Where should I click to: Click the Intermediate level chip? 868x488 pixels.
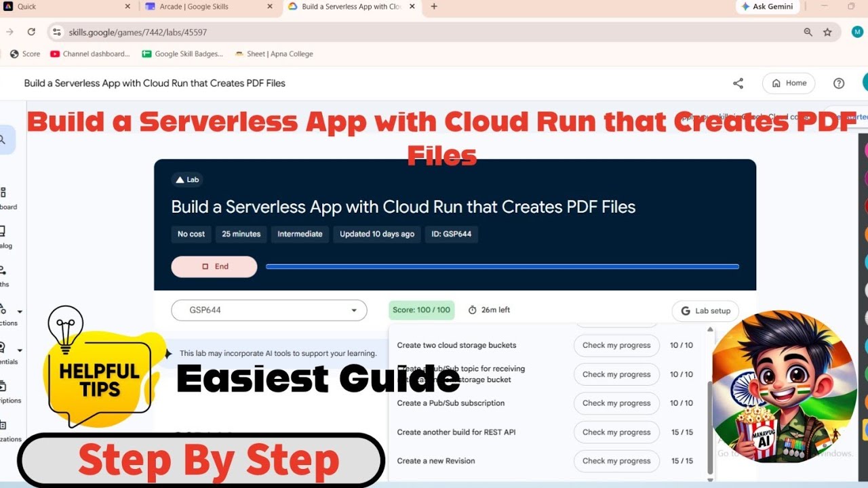point(300,234)
